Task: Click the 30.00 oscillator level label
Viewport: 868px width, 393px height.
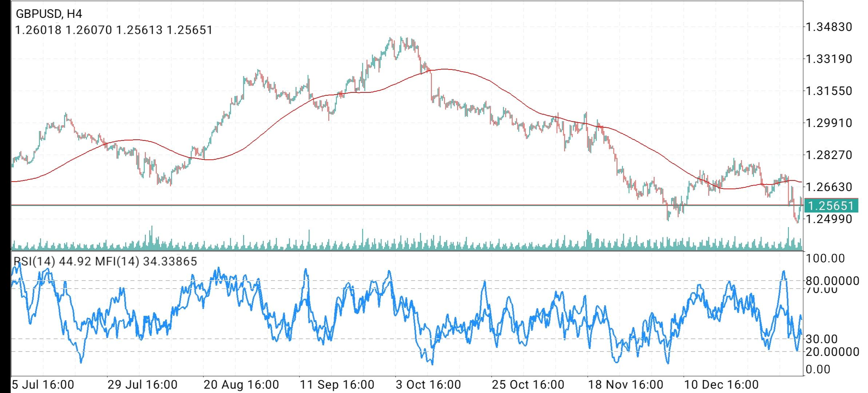Action: [x=821, y=339]
